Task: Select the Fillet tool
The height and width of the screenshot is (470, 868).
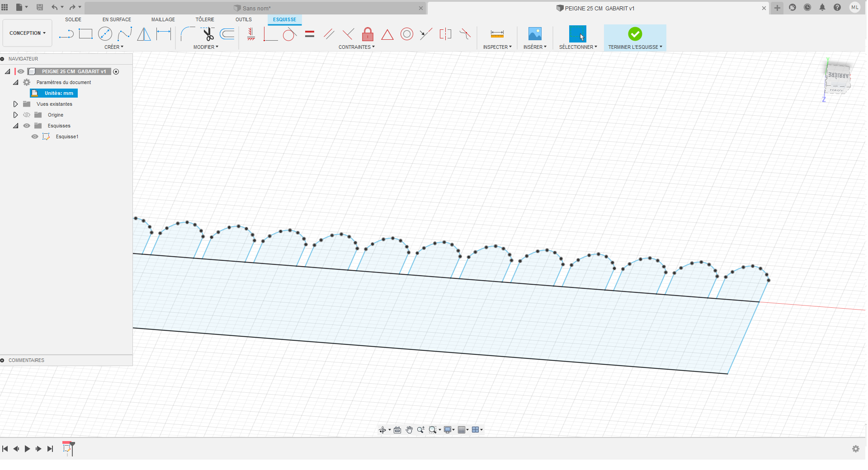Action: click(x=187, y=34)
